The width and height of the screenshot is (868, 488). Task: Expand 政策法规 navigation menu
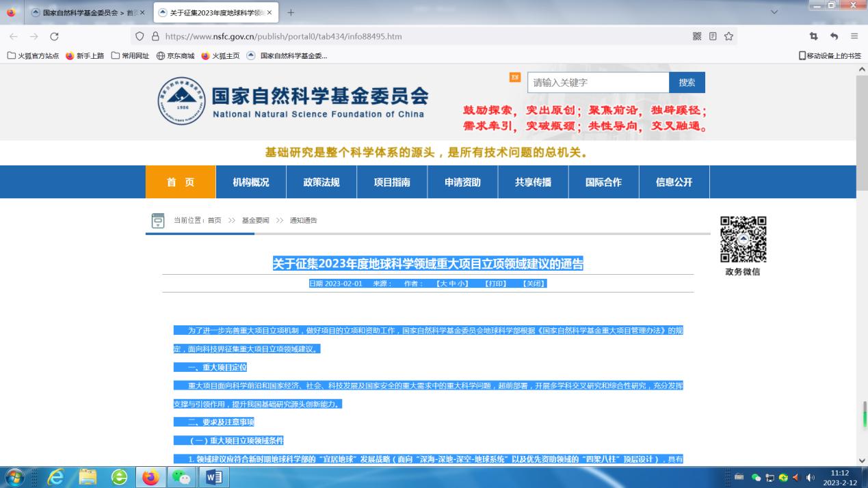pyautogui.click(x=321, y=182)
